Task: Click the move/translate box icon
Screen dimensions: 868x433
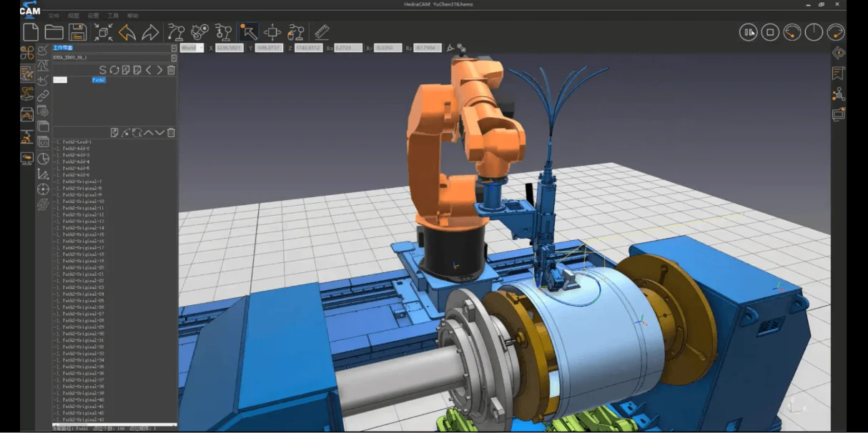Action: [x=272, y=32]
